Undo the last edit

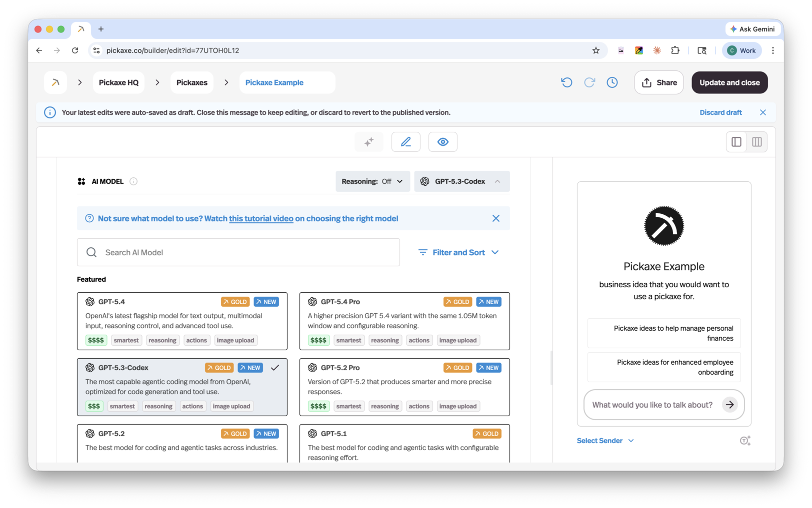tap(566, 82)
